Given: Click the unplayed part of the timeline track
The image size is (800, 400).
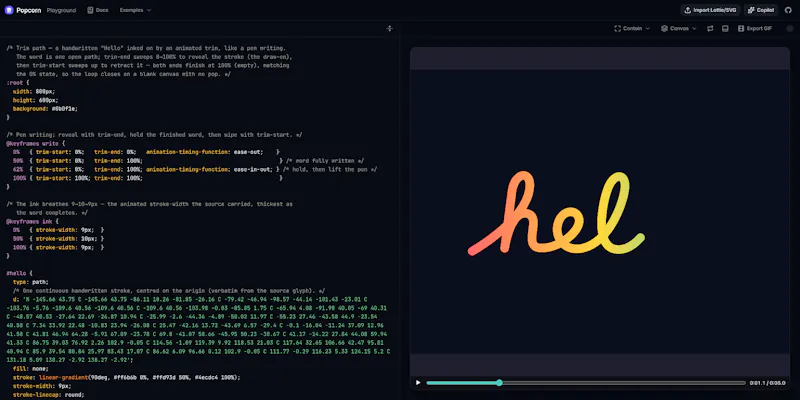Looking at the screenshot, I should 624,383.
